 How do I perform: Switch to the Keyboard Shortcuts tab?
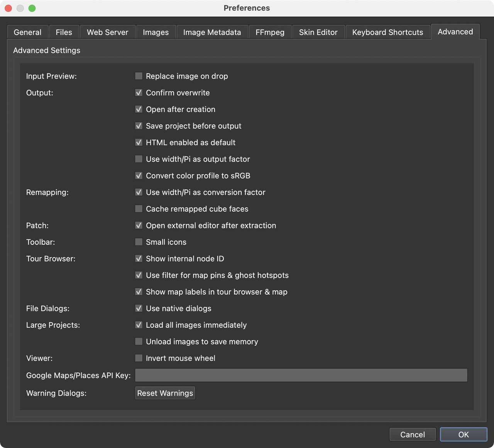point(387,32)
